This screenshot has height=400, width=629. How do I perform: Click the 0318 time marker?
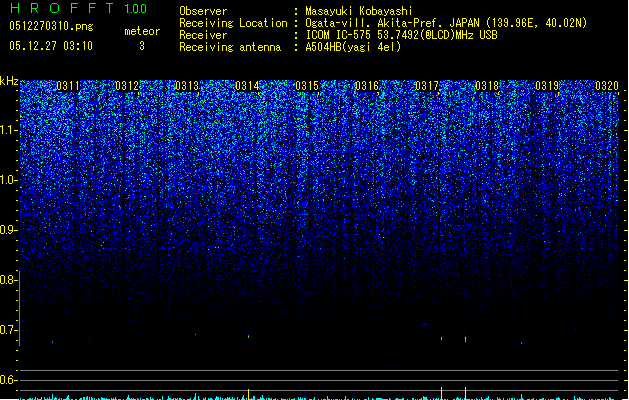click(x=487, y=86)
